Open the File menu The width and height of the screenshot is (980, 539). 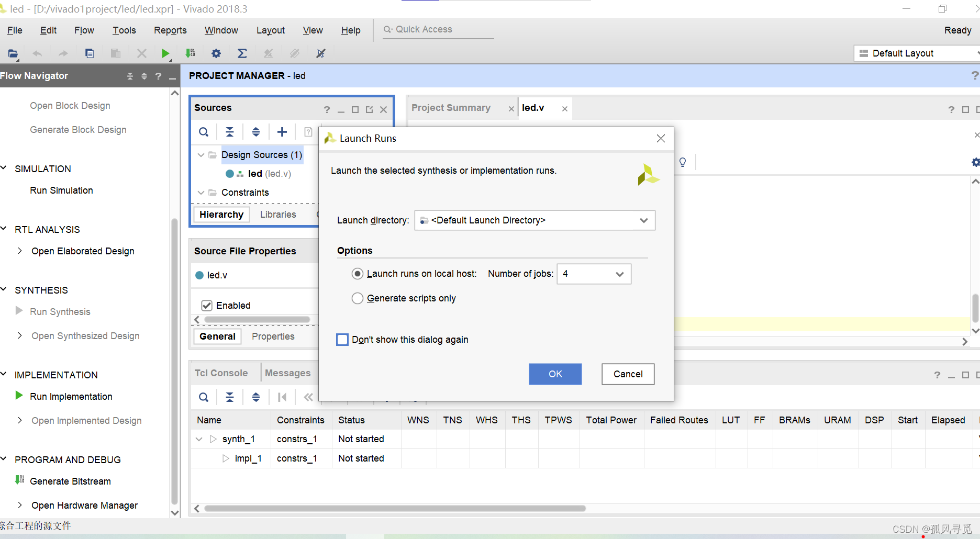click(x=15, y=30)
